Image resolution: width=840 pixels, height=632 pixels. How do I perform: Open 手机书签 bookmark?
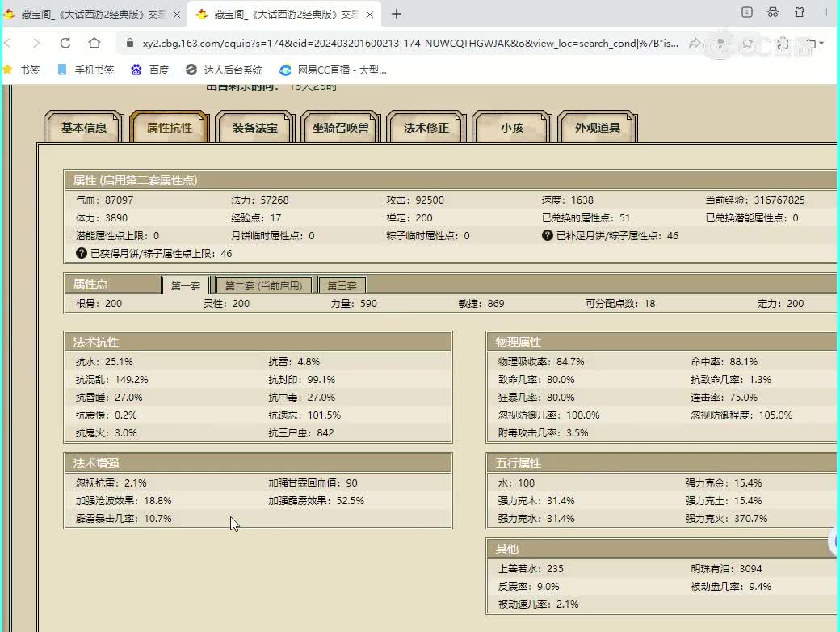click(86, 70)
